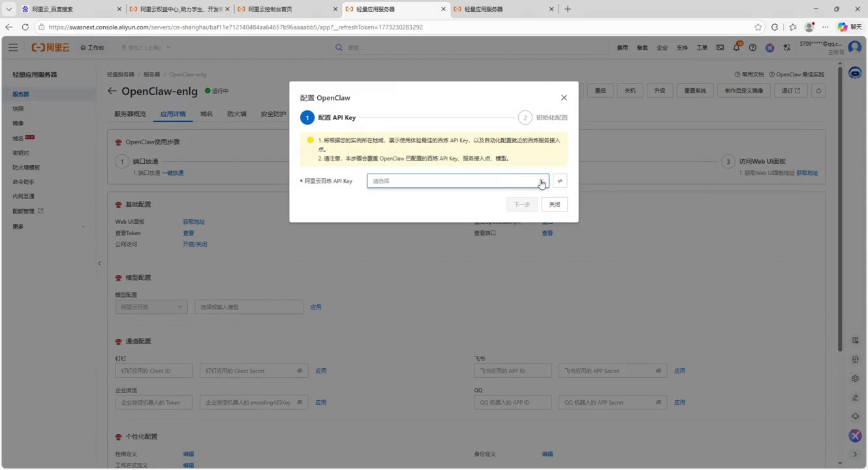
Task: Select 内网互通 in the sidebar
Action: point(23,196)
